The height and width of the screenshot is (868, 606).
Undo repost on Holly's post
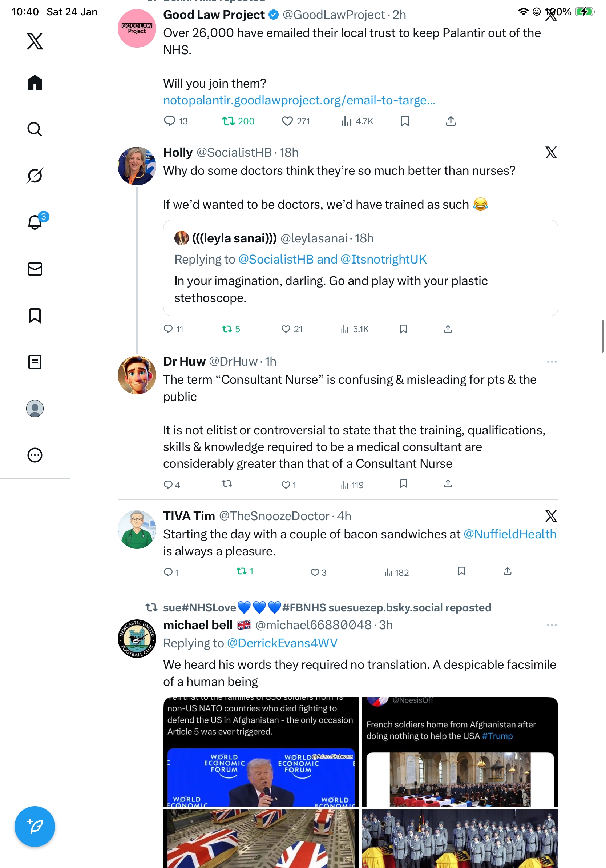(227, 329)
